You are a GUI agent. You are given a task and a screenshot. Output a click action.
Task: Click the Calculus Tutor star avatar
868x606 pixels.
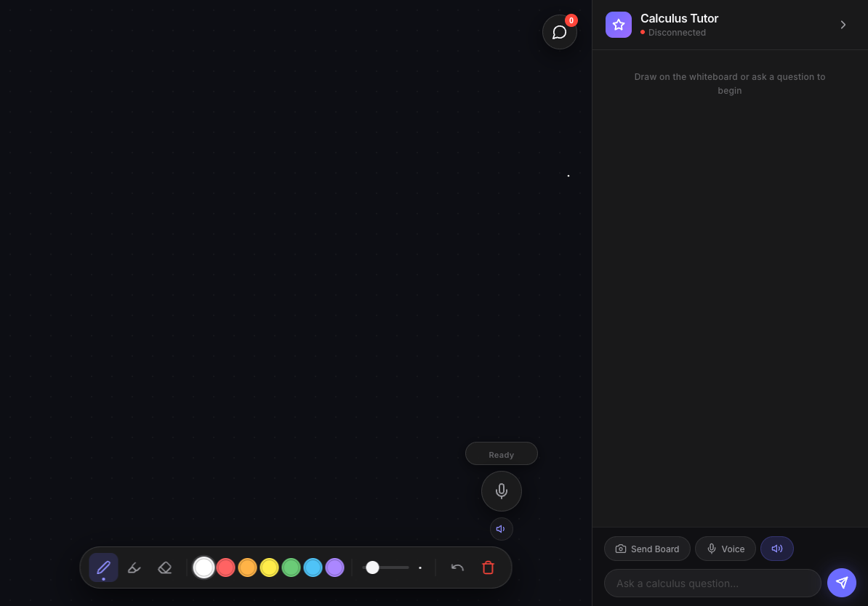619,25
